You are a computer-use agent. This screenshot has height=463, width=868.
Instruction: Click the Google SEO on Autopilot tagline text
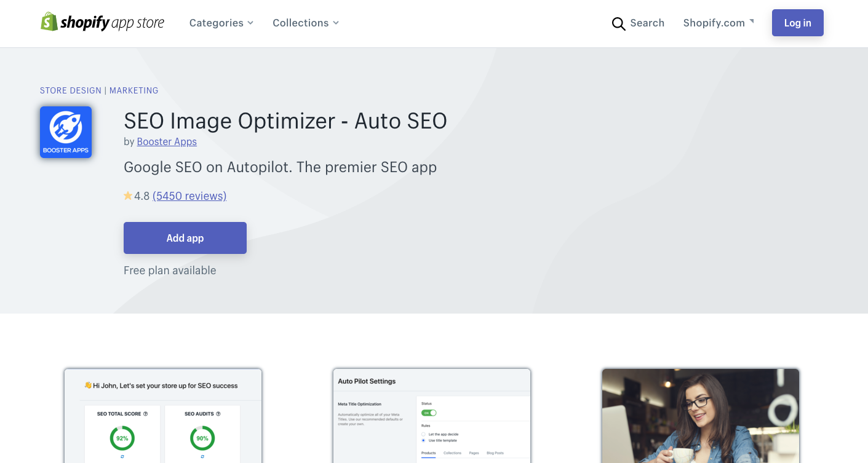click(x=280, y=167)
